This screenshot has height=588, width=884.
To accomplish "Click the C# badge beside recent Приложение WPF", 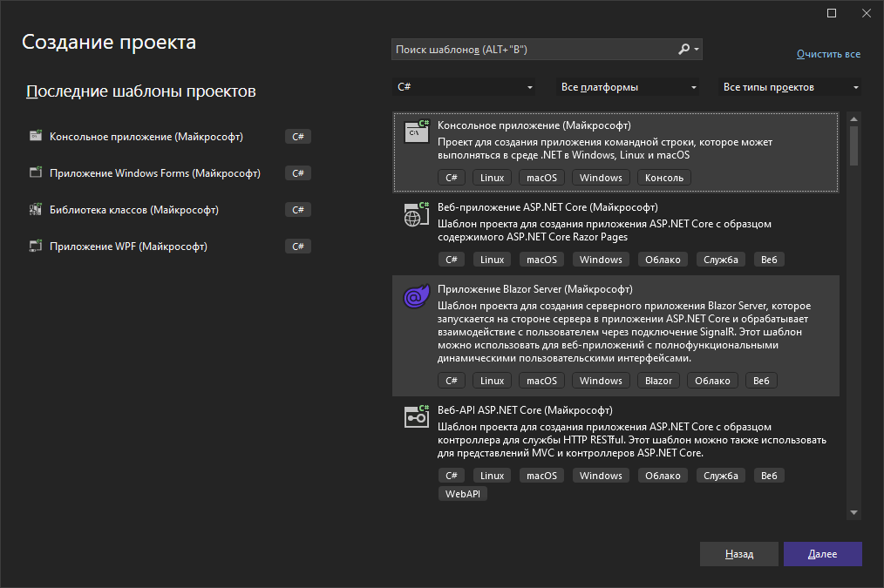I will [x=297, y=247].
